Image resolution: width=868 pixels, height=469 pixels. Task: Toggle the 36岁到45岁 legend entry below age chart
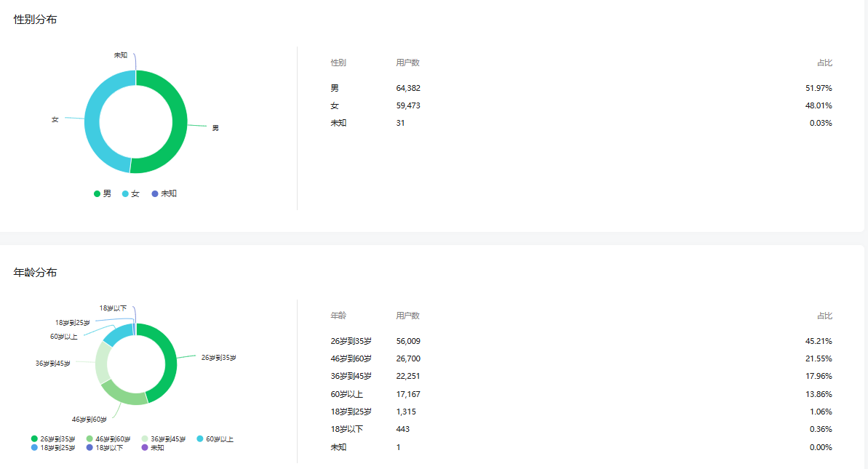point(163,439)
